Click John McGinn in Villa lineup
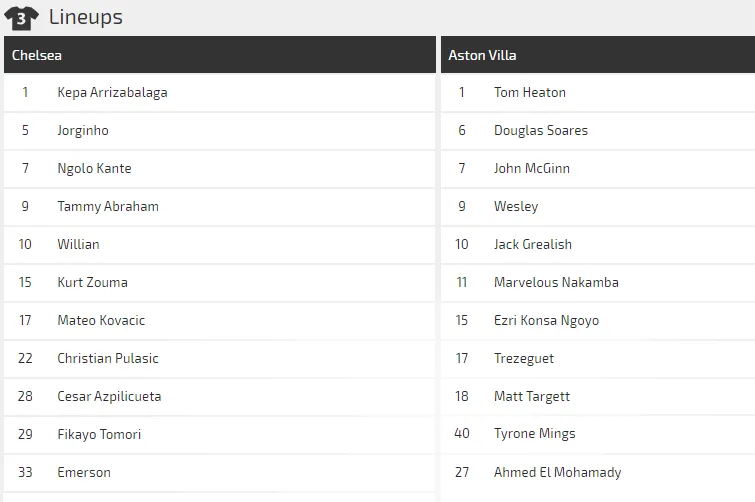This screenshot has width=755, height=502. click(532, 168)
